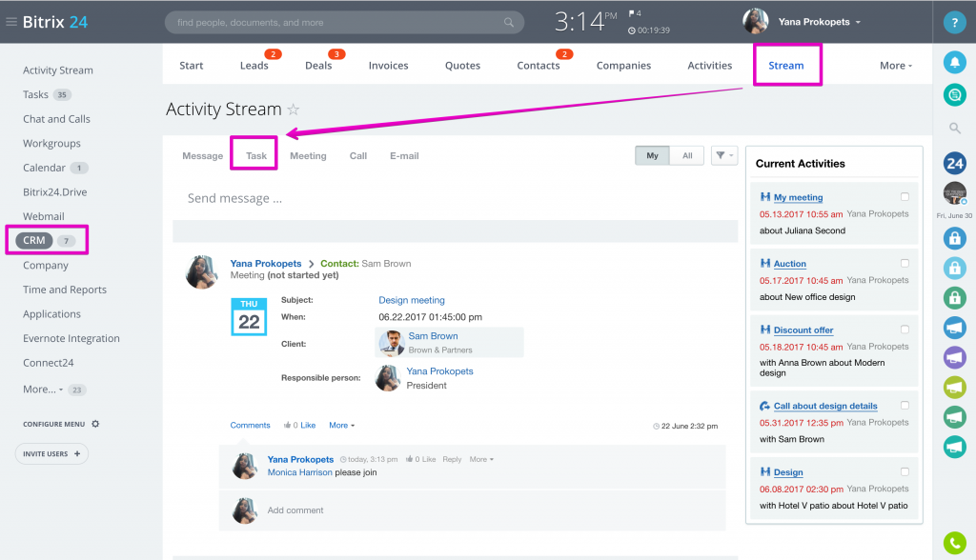This screenshot has height=560, width=976.
Task: Click the green phone call button
Action: point(954,543)
